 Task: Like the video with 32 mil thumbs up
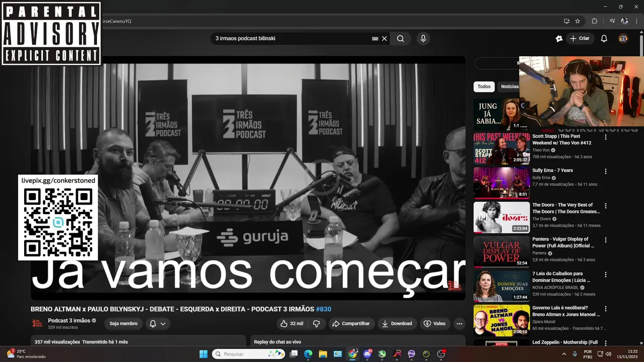click(292, 324)
